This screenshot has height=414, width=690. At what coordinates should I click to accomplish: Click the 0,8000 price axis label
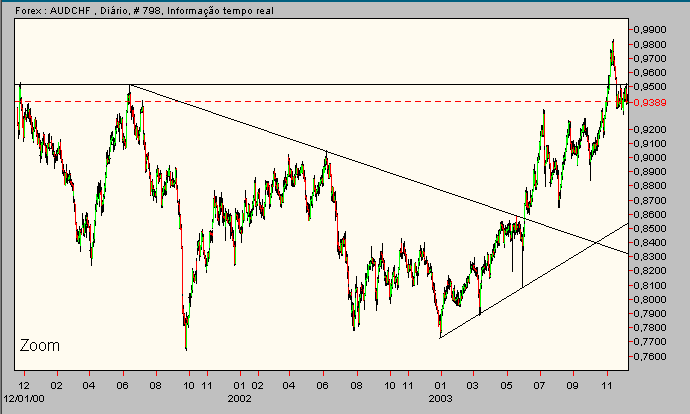tap(650, 300)
